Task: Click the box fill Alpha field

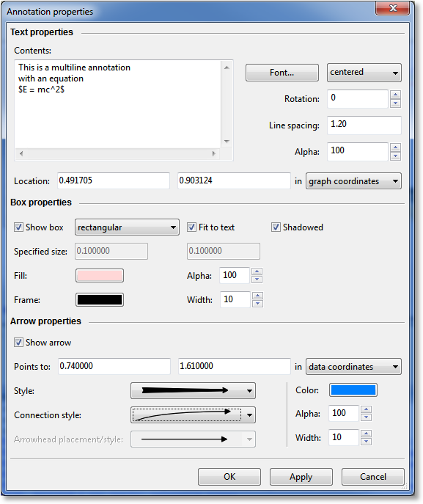Action: [235, 275]
